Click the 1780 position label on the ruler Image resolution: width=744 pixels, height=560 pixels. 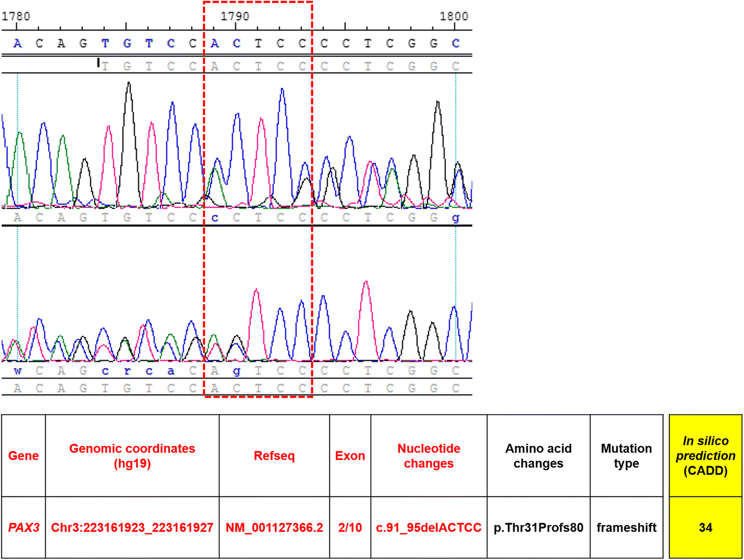(16, 16)
